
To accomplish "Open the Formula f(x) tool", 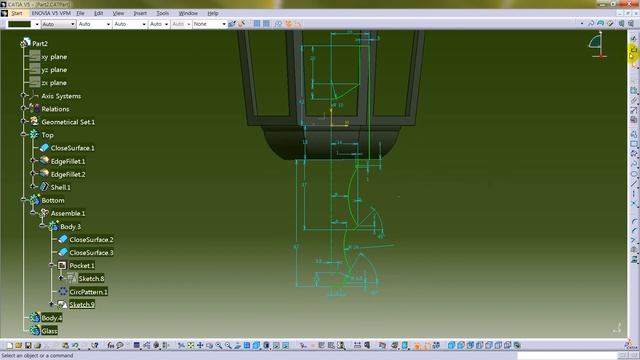I will 111,346.
